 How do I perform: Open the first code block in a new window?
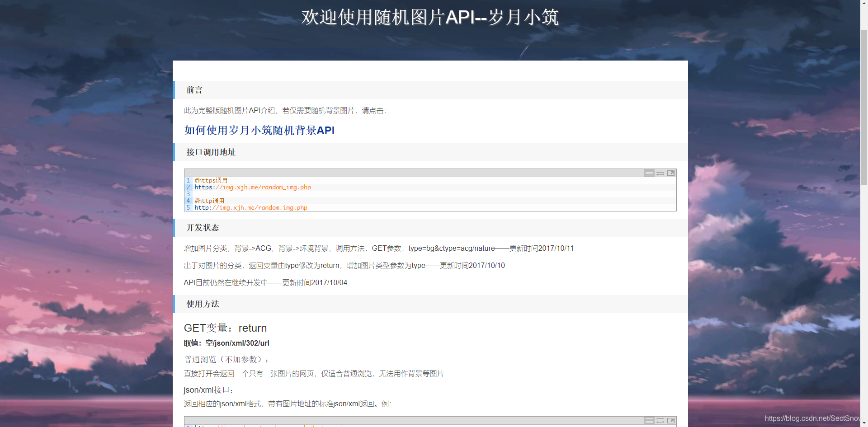pos(671,173)
